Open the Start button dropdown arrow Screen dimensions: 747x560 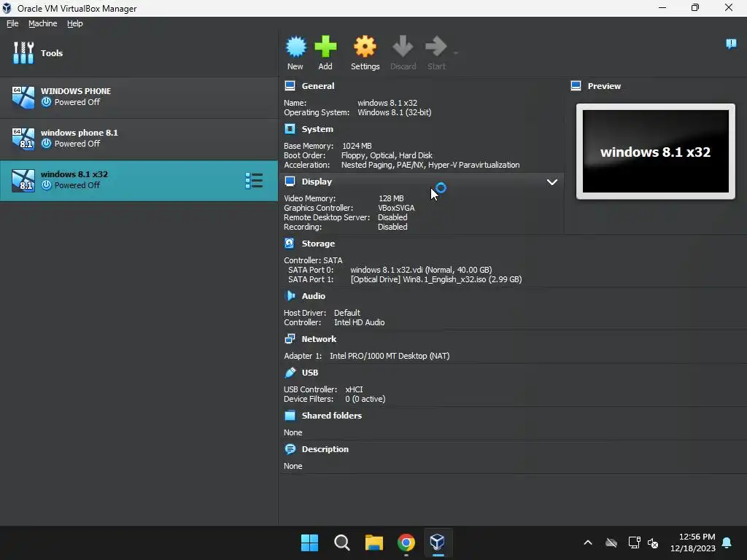point(455,52)
